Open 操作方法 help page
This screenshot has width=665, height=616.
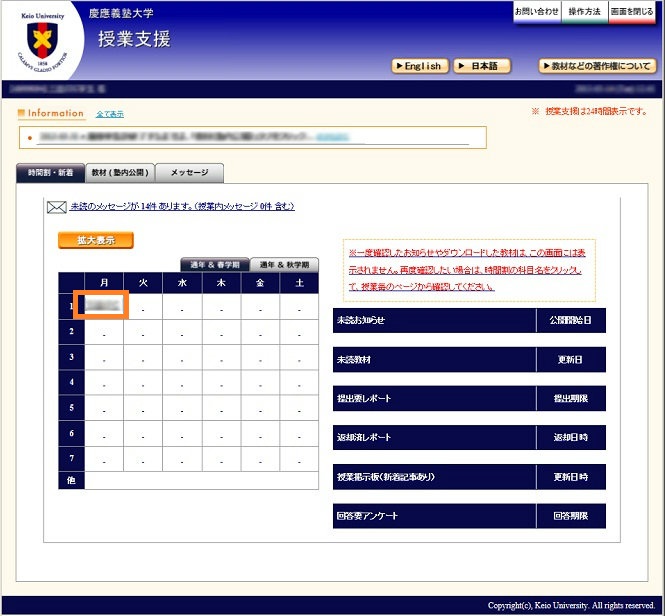[x=584, y=11]
